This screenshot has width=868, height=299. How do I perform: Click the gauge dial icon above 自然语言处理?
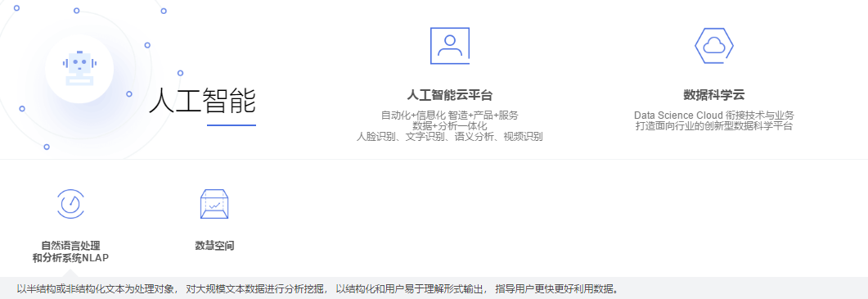pyautogui.click(x=70, y=204)
